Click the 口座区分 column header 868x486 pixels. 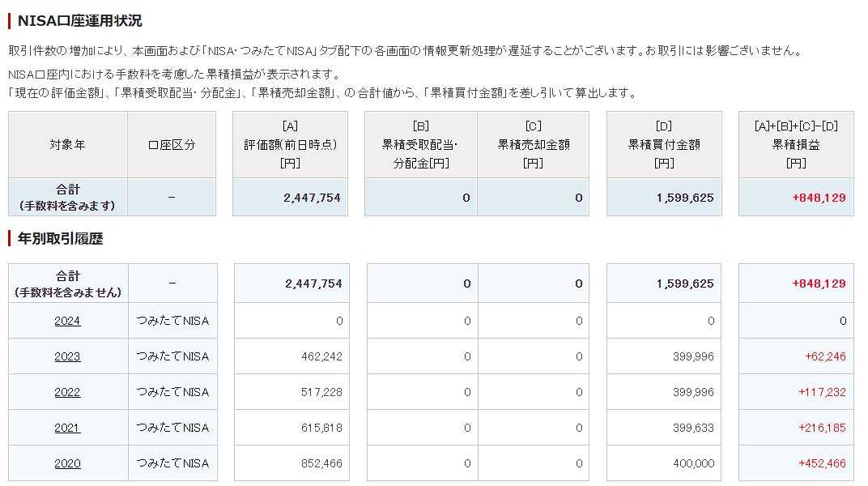[172, 145]
